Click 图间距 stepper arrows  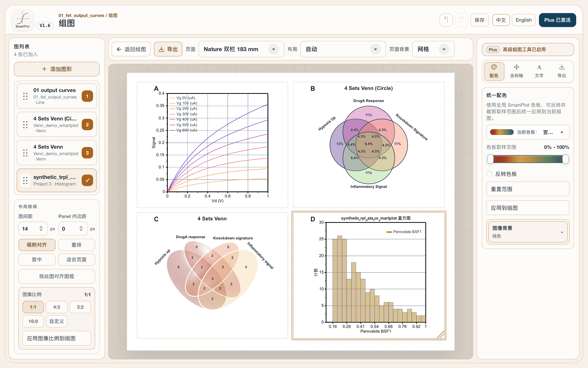(x=41, y=229)
